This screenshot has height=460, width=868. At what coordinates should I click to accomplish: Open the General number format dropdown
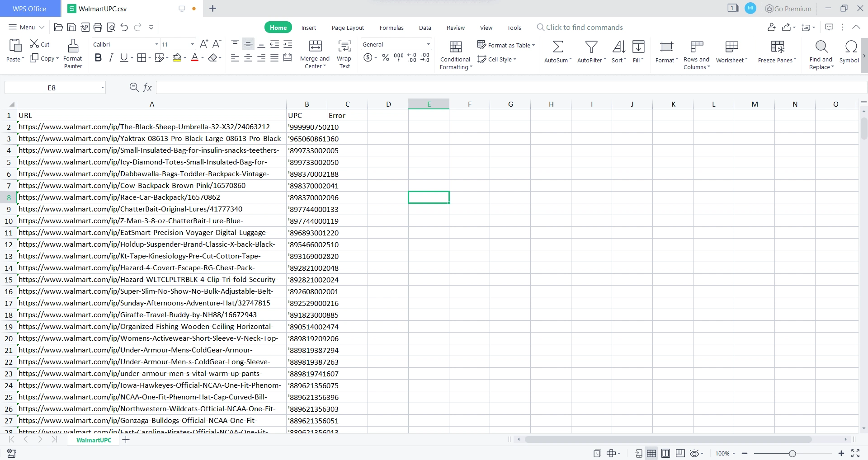(428, 44)
